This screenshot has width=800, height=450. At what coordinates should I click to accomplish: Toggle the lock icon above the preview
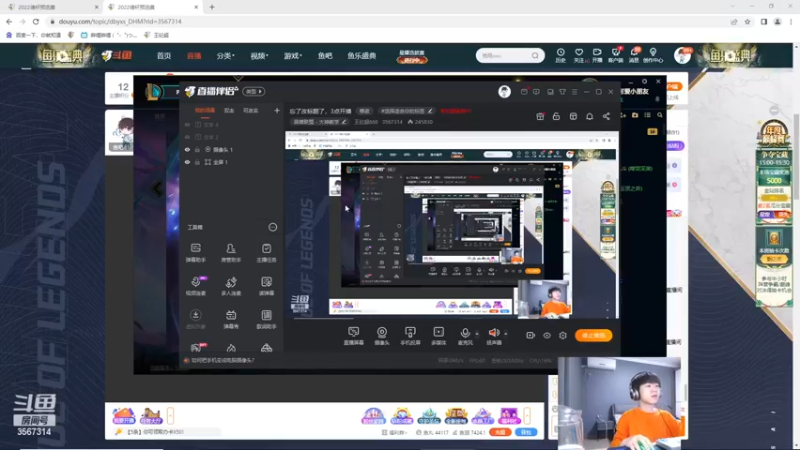pyautogui.click(x=556, y=116)
